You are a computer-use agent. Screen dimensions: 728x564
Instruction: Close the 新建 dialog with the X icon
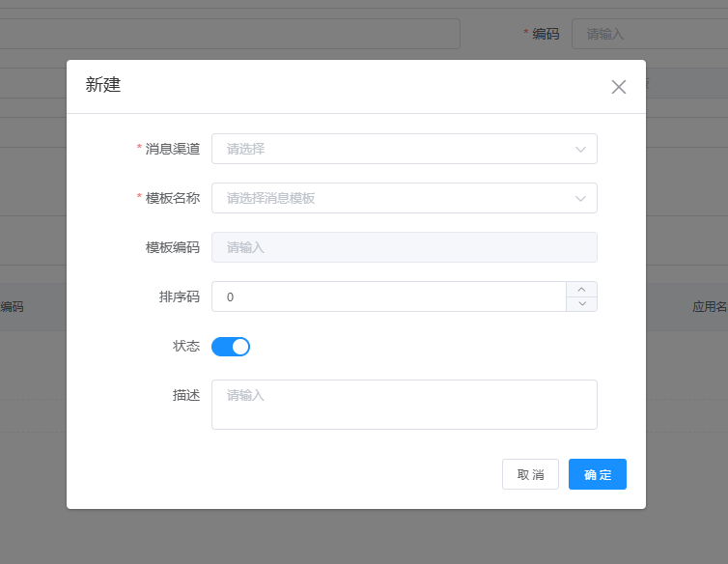click(619, 87)
